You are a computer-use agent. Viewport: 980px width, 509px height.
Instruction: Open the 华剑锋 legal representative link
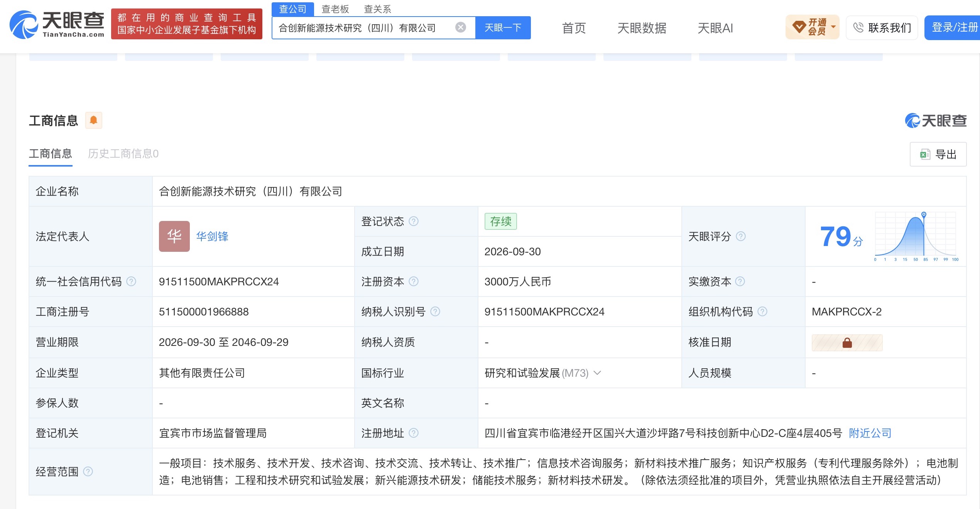click(212, 236)
